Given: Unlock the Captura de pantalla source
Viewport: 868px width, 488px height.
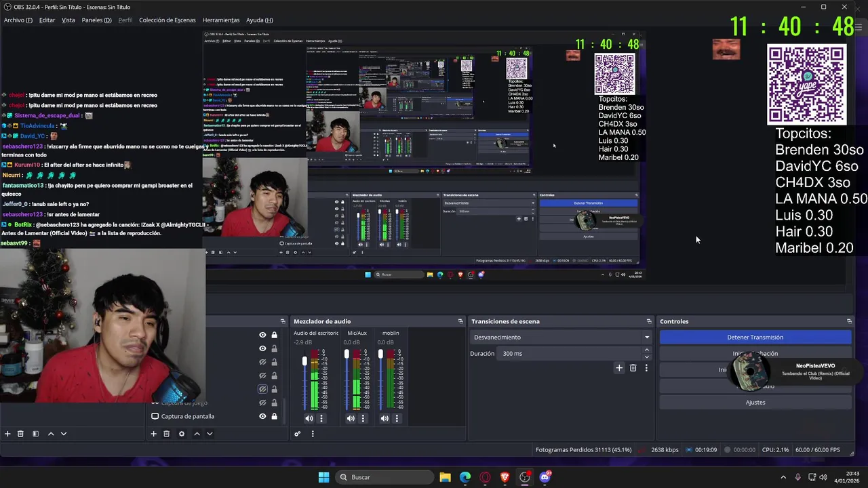Looking at the screenshot, I should [x=274, y=416].
